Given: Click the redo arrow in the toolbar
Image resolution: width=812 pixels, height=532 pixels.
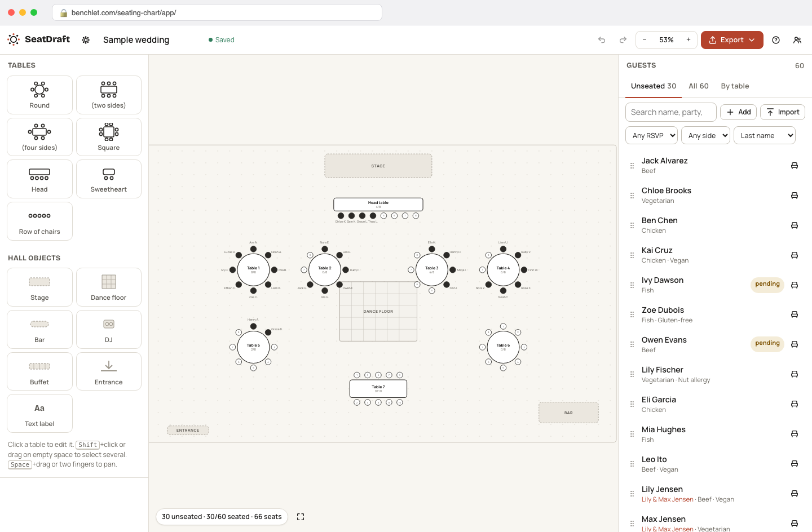Looking at the screenshot, I should [x=623, y=40].
